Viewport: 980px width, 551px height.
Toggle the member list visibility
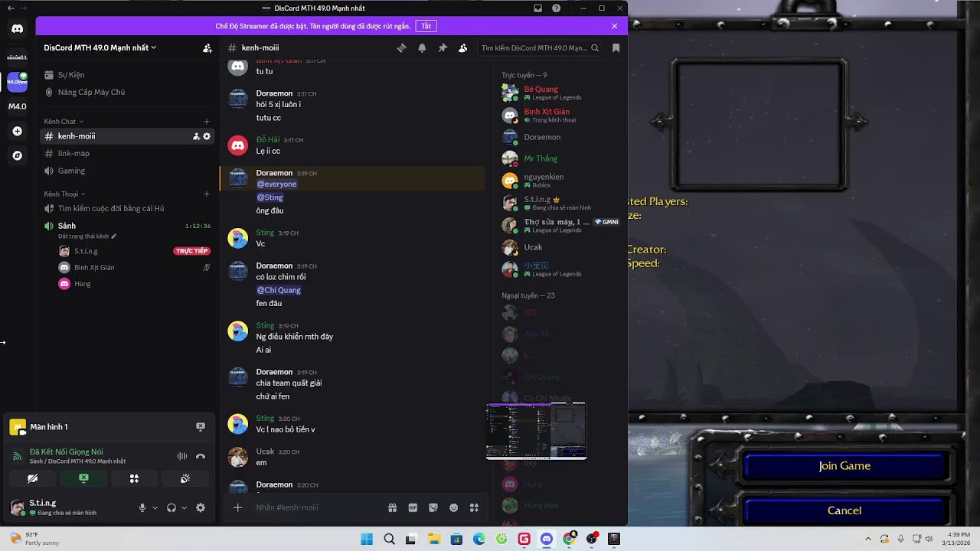[x=463, y=47]
